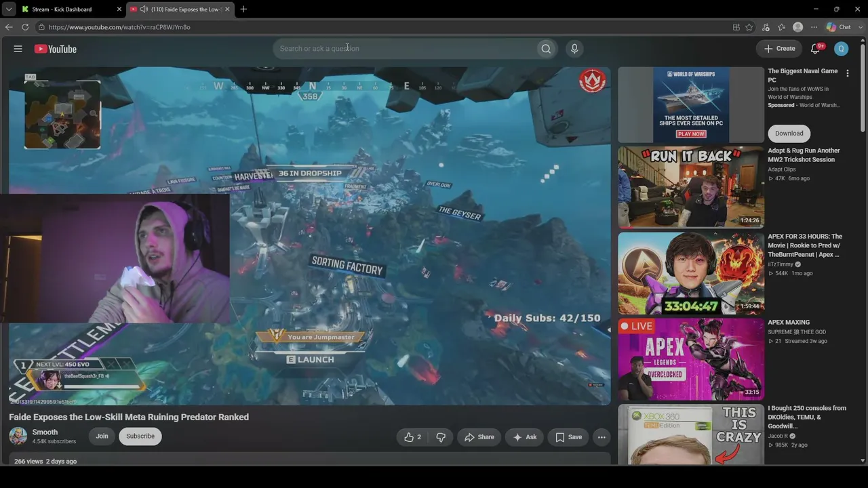Open the tab search dropdown
Viewport: 868px width, 488px height.
click(x=8, y=9)
